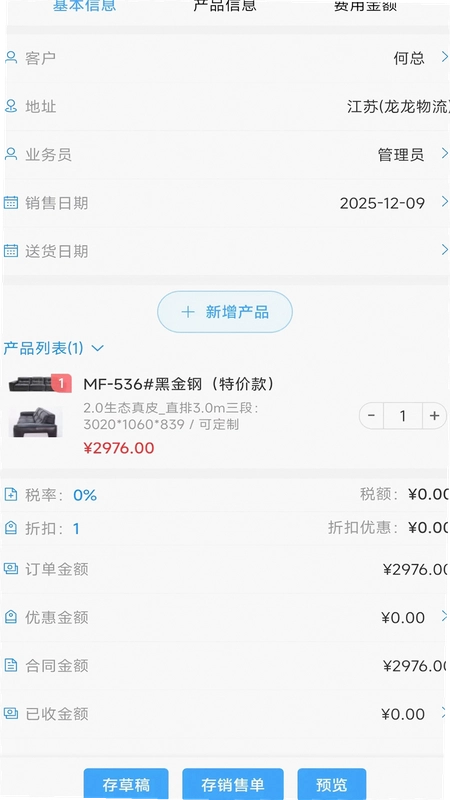Tap the 折扣 discount icon
Image resolution: width=450 pixels, height=800 pixels.
(x=11, y=528)
